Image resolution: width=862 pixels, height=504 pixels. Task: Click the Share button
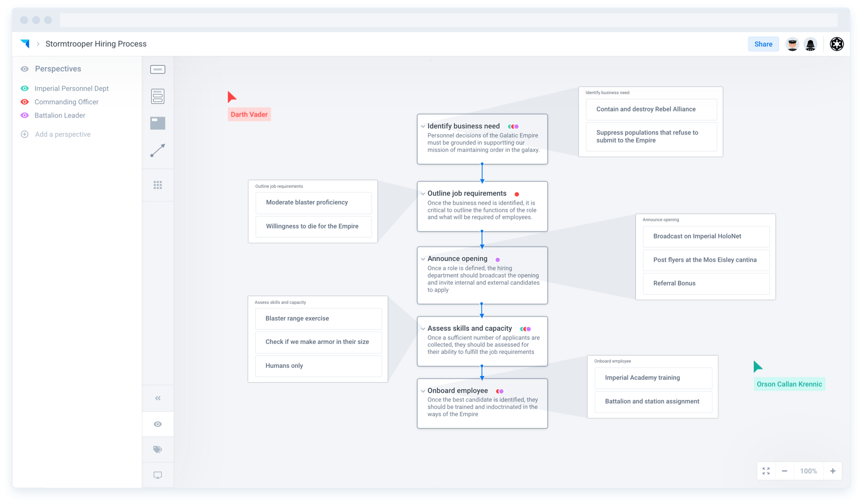(763, 44)
